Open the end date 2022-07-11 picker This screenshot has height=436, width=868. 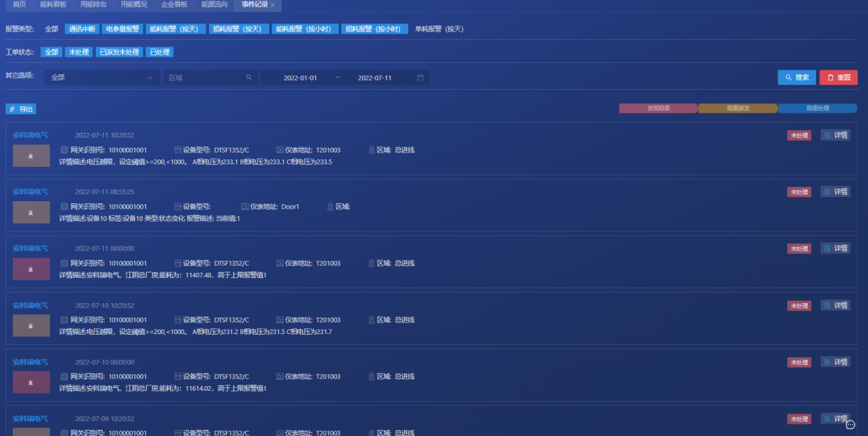[x=375, y=78]
